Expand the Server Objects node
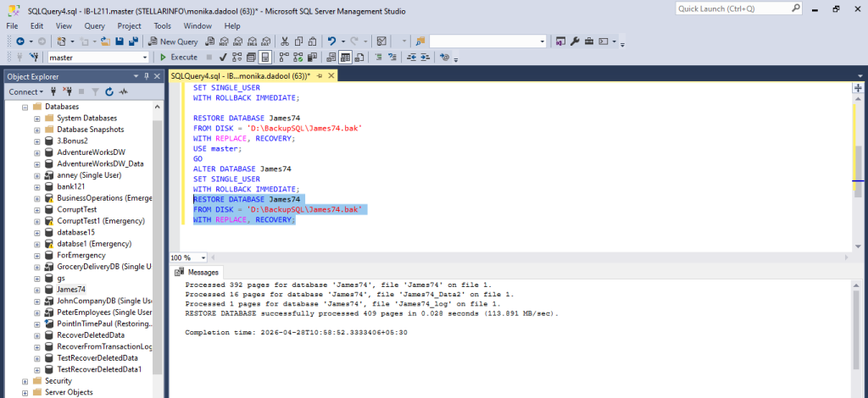868x398 pixels. click(x=25, y=392)
